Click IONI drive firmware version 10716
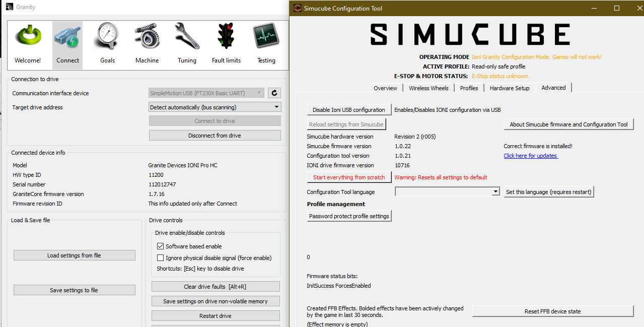The width and height of the screenshot is (644, 327). [402, 165]
